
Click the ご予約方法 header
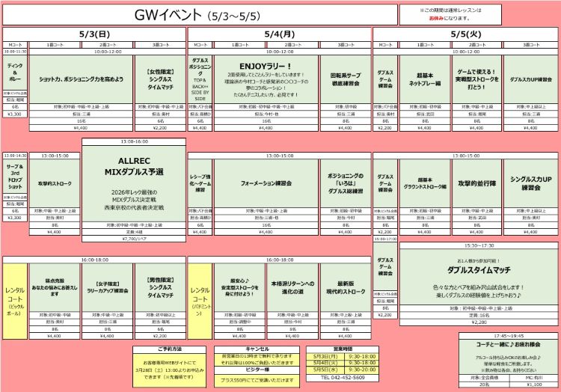pyautogui.click(x=171, y=349)
